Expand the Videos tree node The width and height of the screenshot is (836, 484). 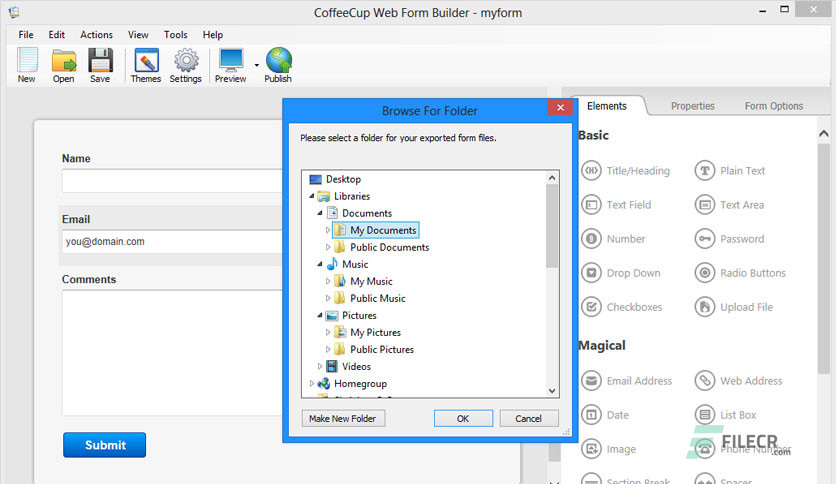[x=320, y=366]
